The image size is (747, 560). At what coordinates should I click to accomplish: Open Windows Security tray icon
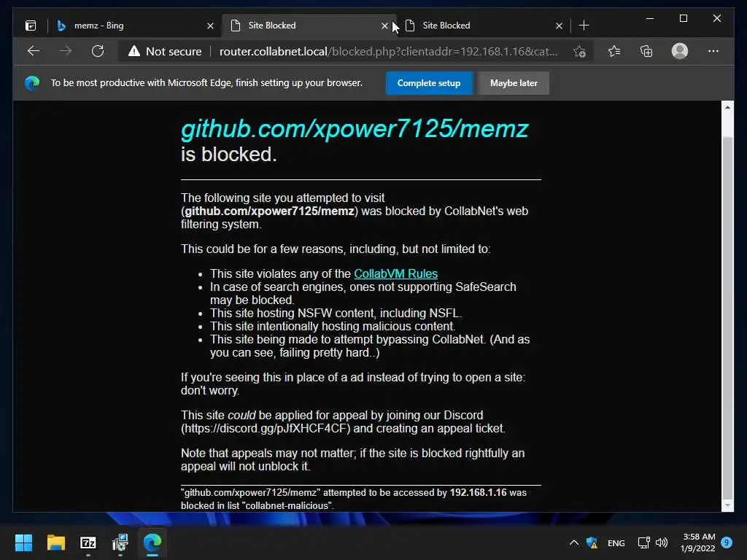pyautogui.click(x=592, y=542)
